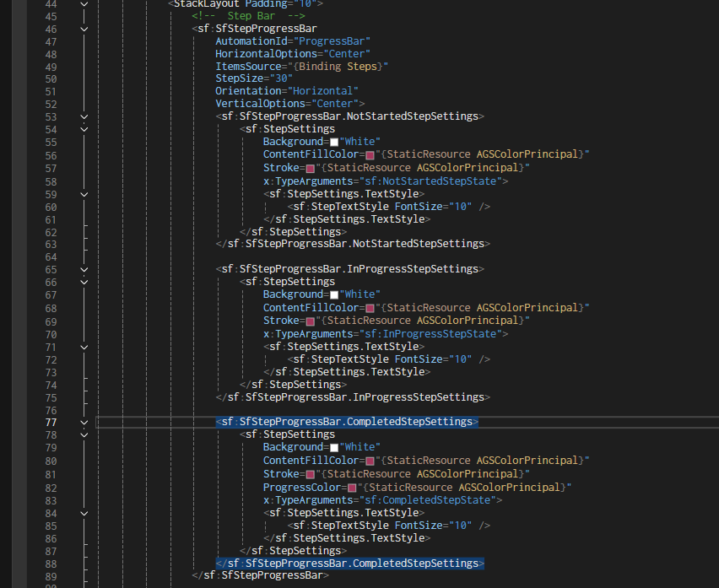This screenshot has width=719, height=588.
Task: Fold the NotStartedStepSettings block at line 53
Action: point(84,116)
